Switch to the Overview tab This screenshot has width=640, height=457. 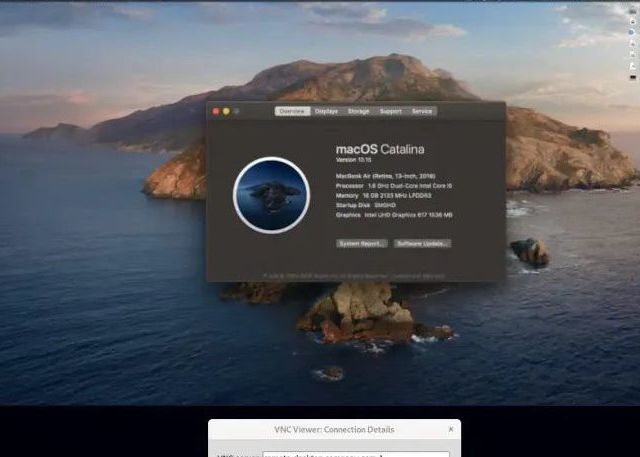291,111
